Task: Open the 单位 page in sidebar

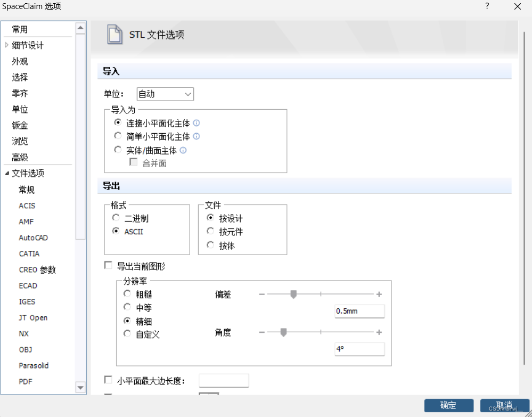Action: coord(20,109)
